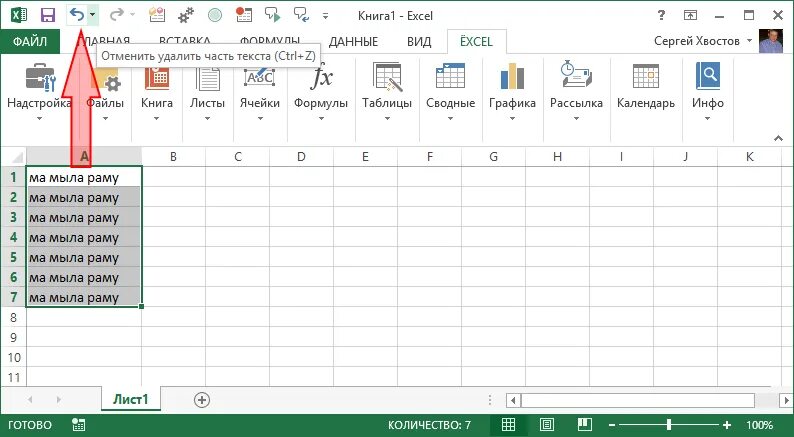794x437 pixels.
Task: Click the previous sheet navigation arrow
Action: pos(30,400)
